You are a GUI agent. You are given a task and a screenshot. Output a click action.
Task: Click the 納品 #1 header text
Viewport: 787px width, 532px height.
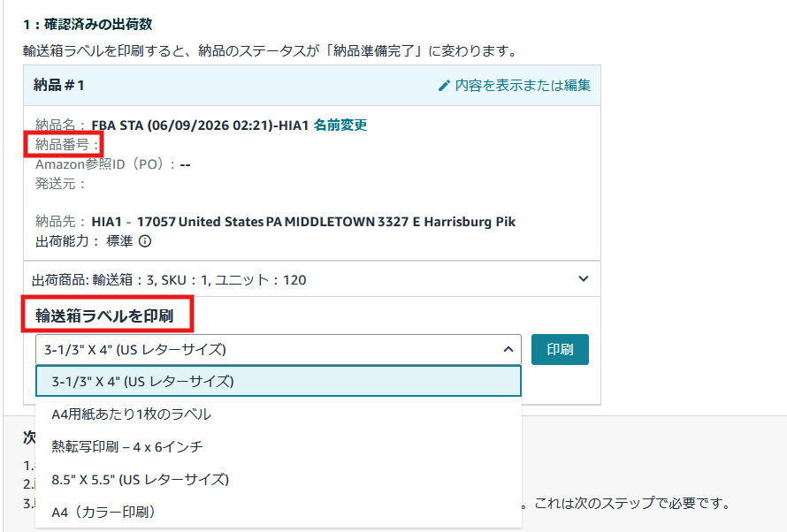[58, 85]
